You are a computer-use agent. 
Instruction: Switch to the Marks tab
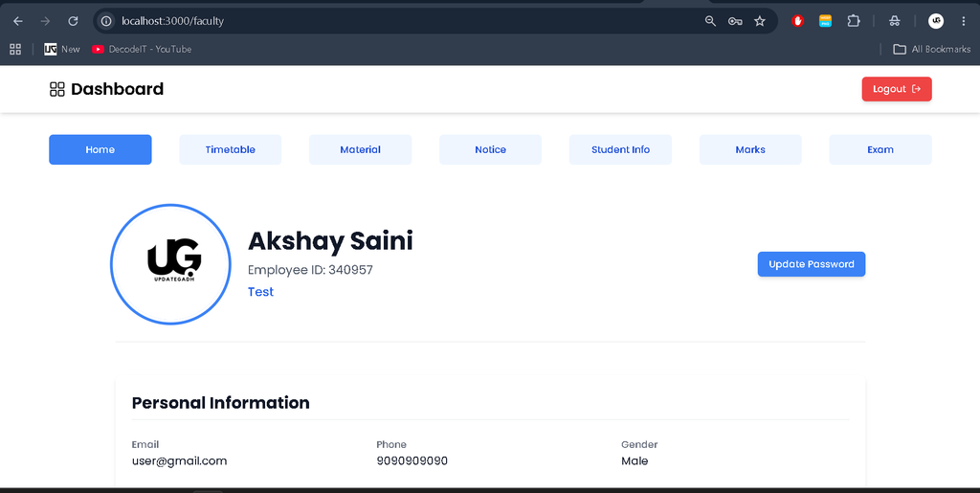tap(750, 150)
